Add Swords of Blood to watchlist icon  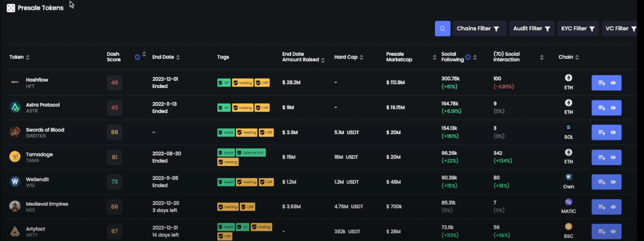click(602, 133)
